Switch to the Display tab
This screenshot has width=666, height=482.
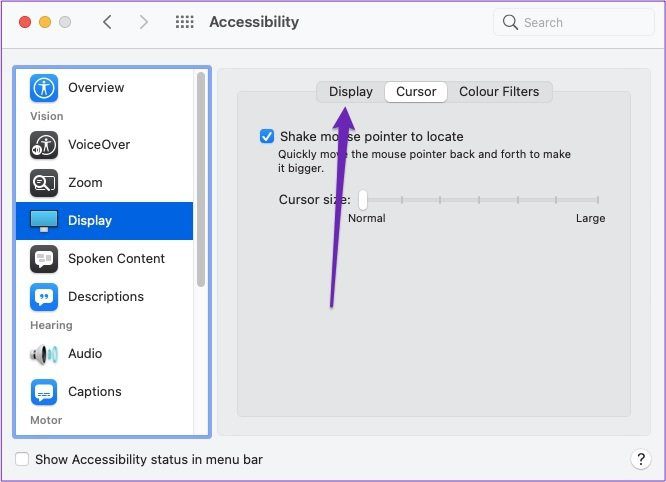tap(351, 92)
